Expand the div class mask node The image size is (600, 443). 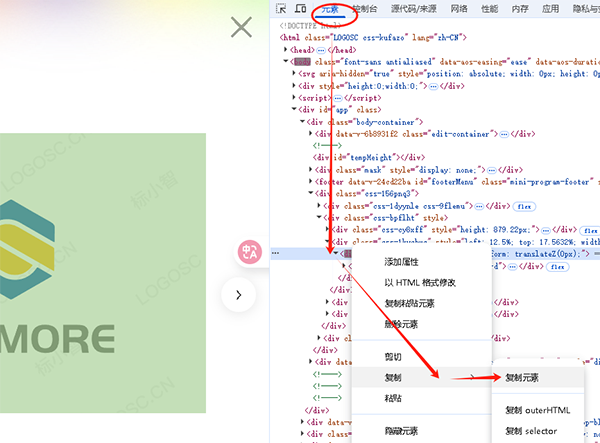click(311, 169)
